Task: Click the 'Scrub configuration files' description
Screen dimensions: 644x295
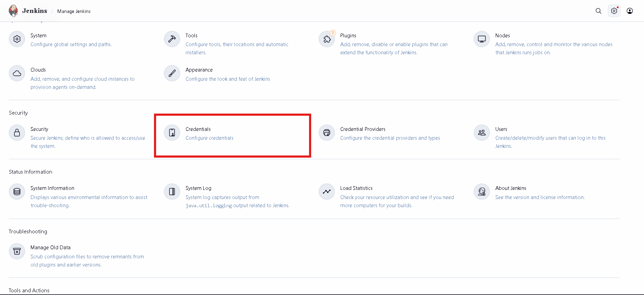Action: pos(87,261)
